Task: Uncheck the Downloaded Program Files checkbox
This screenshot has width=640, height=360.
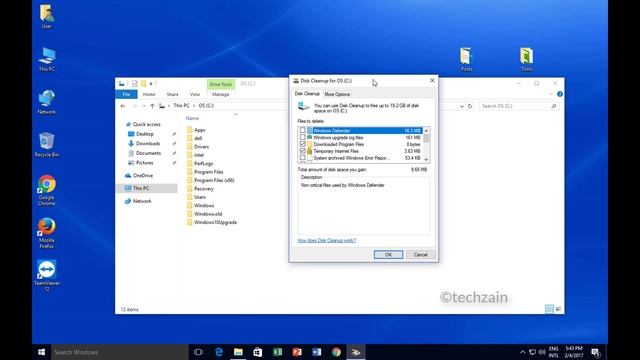Action: click(302, 144)
